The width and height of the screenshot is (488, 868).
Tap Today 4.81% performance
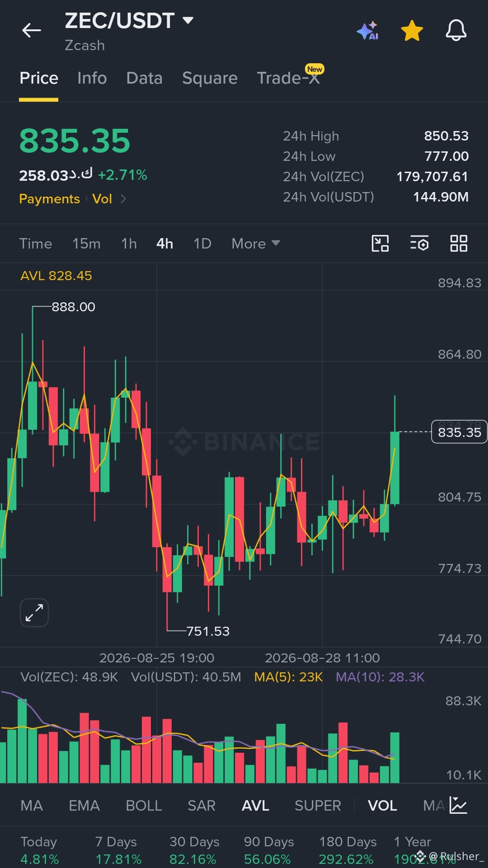pos(40,850)
